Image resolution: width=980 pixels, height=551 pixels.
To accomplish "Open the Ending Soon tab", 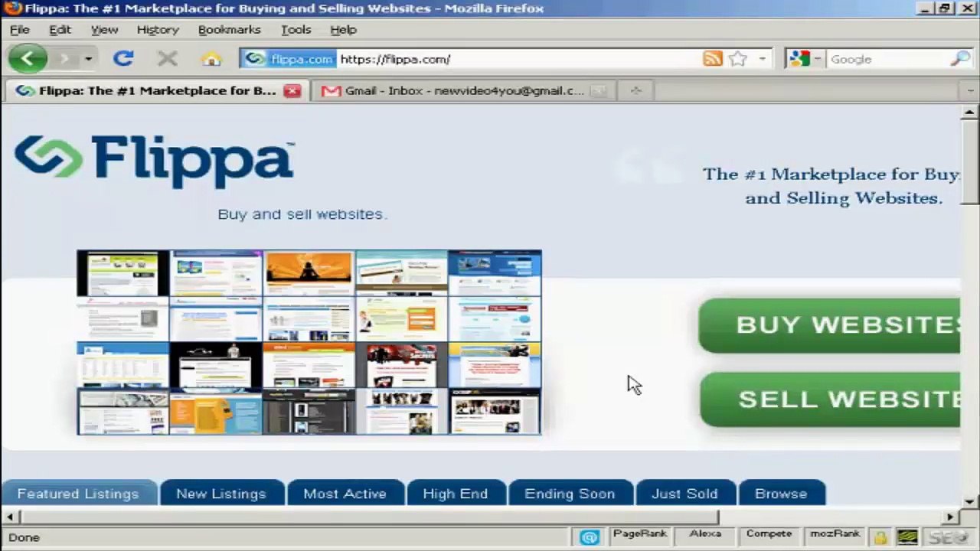I will coord(570,493).
